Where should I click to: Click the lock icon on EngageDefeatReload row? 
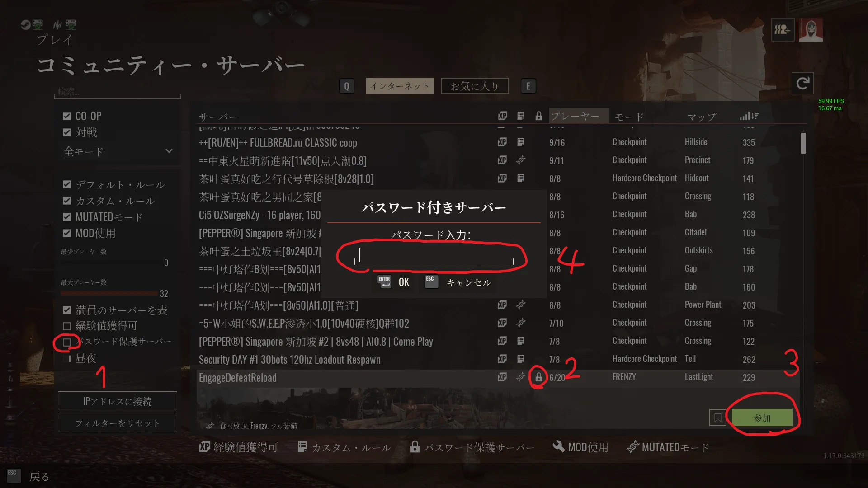[x=538, y=377]
